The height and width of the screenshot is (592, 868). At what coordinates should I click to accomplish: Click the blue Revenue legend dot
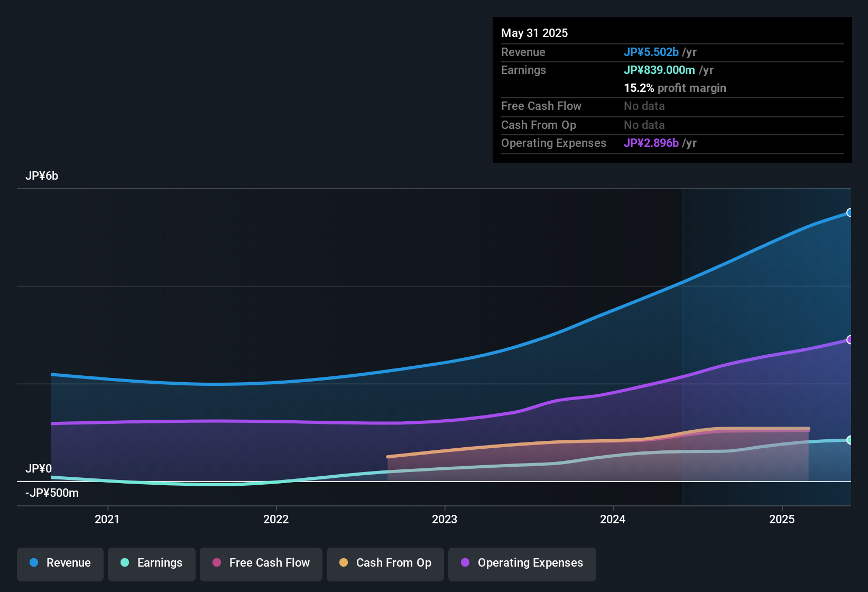point(34,562)
